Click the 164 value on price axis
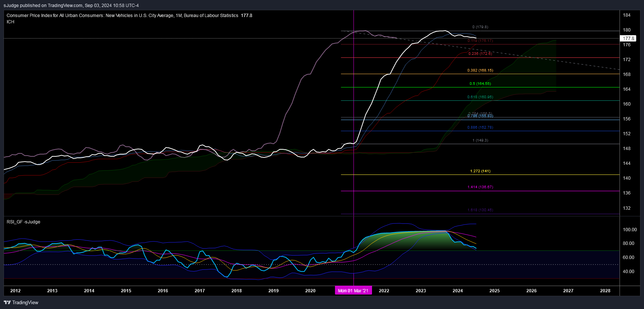 [x=627, y=89]
